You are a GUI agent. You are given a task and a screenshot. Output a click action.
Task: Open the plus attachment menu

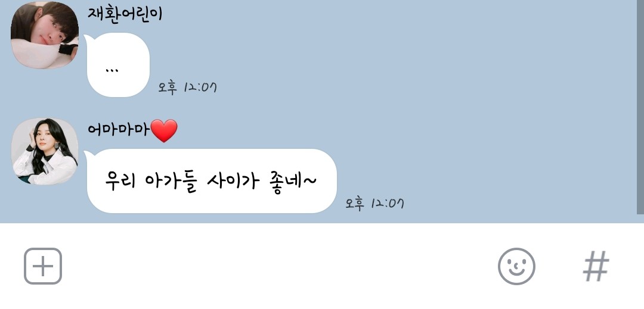pos(43,266)
